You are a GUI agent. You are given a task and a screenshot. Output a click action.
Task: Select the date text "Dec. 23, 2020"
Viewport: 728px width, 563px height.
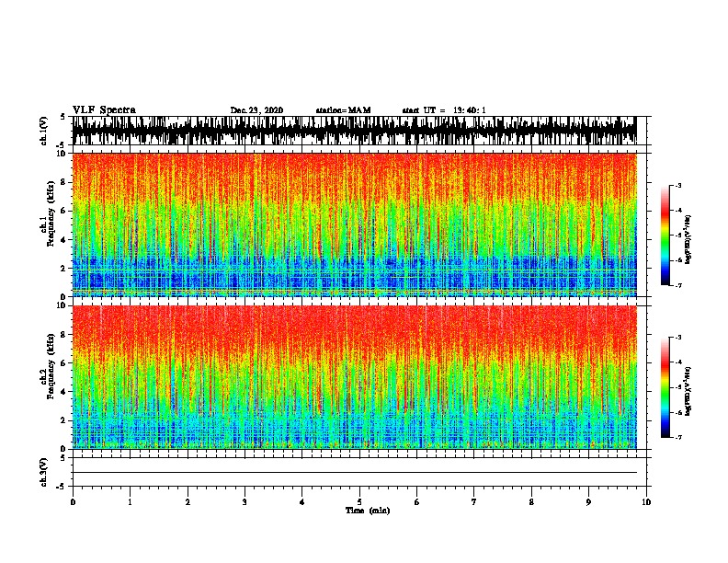tap(256, 110)
